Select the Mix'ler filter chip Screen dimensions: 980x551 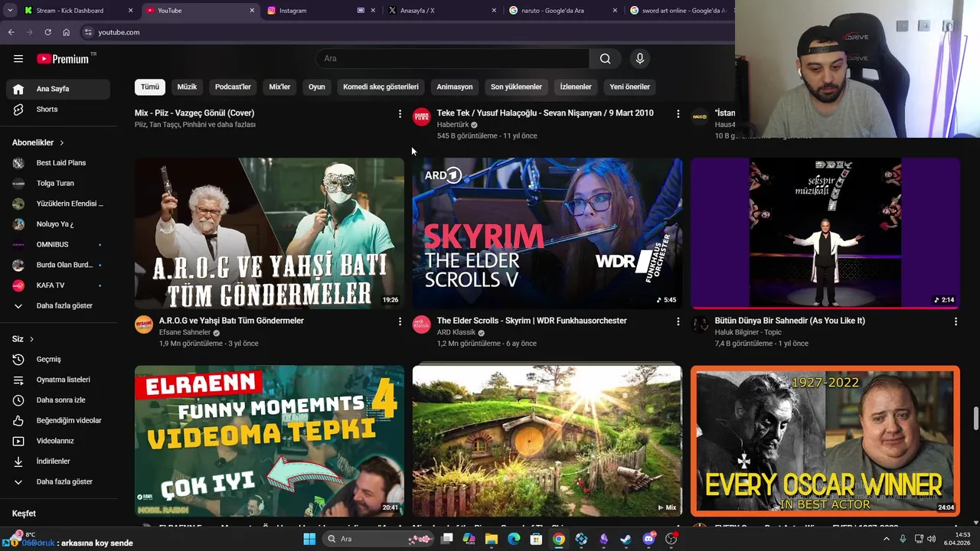pyautogui.click(x=279, y=87)
